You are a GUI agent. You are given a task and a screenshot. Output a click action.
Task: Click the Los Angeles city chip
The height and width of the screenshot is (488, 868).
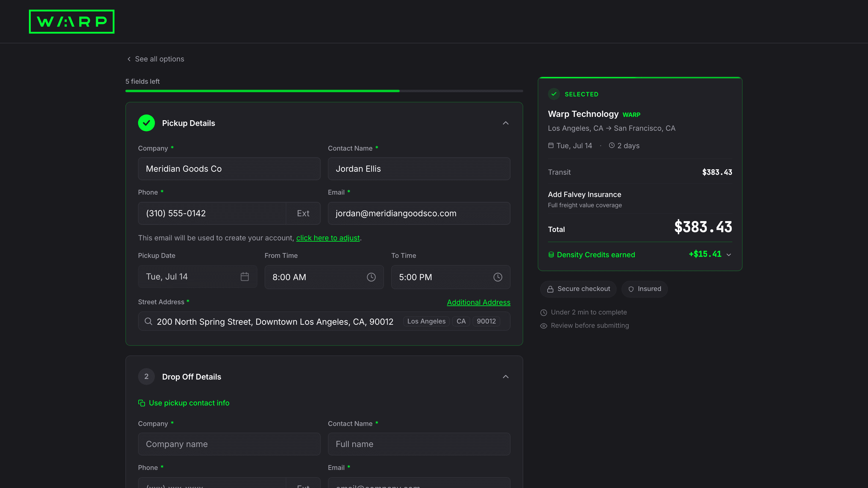[426, 321]
